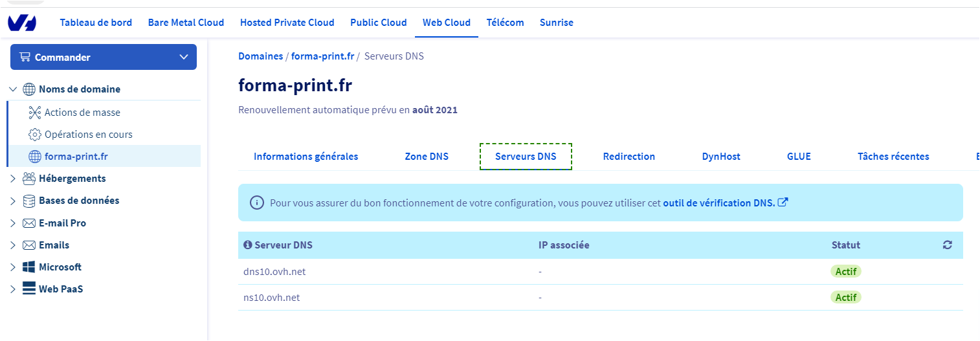
Task: Click the Domaines breadcrumb link
Action: tap(260, 56)
